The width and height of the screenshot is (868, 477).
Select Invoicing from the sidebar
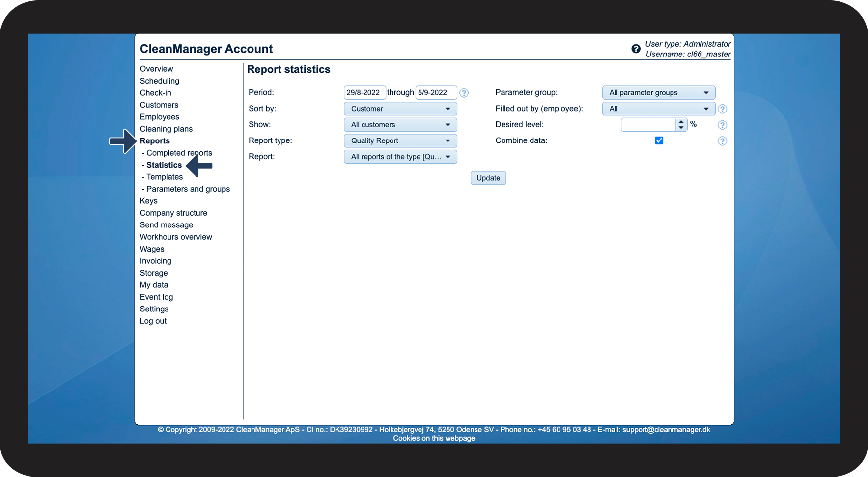click(156, 261)
